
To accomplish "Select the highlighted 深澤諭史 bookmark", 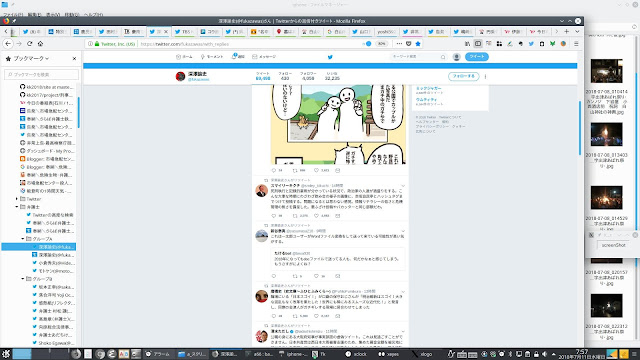I will 39,247.
